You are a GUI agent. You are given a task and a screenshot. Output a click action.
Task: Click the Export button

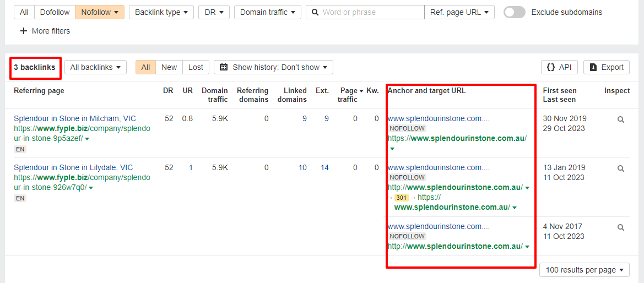(607, 67)
